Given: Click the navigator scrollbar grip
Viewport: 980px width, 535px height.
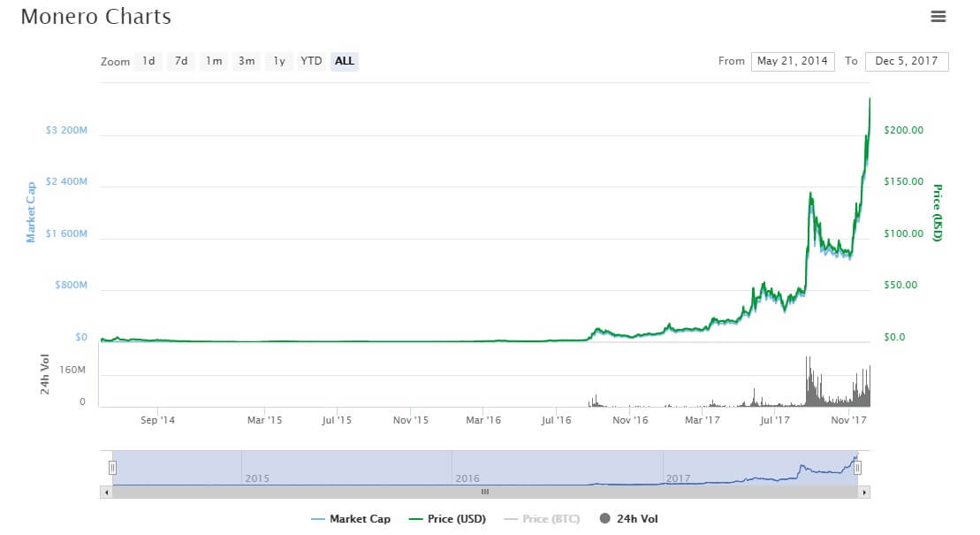Looking at the screenshot, I should (485, 492).
